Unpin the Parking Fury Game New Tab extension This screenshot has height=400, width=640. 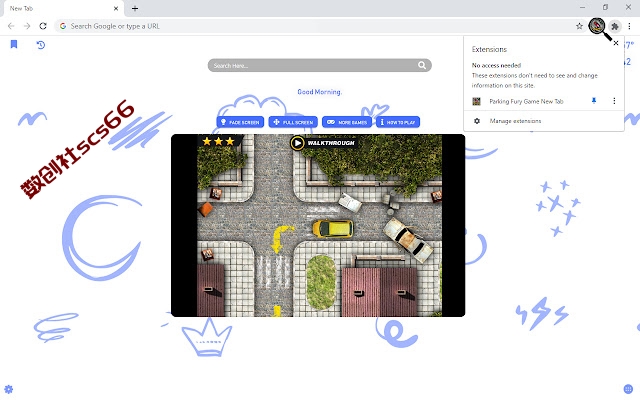coord(594,101)
